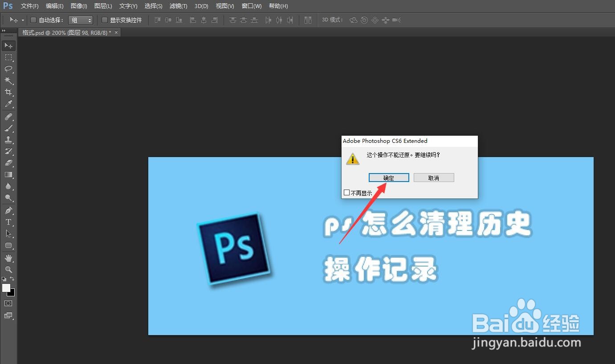This screenshot has width=615, height=364.
Task: Select the Eraser tool
Action: (9, 163)
